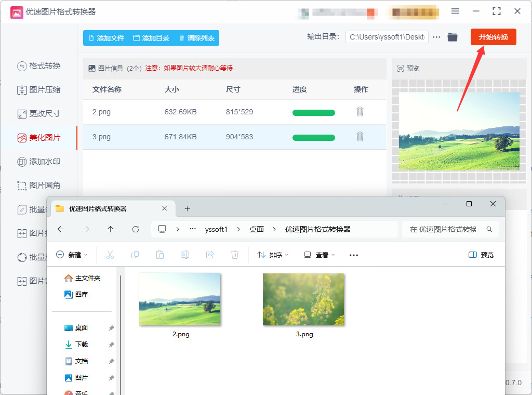Screen dimensions: 532x395
Task: Copy selected item in Explorer toolbar
Action: (135, 255)
